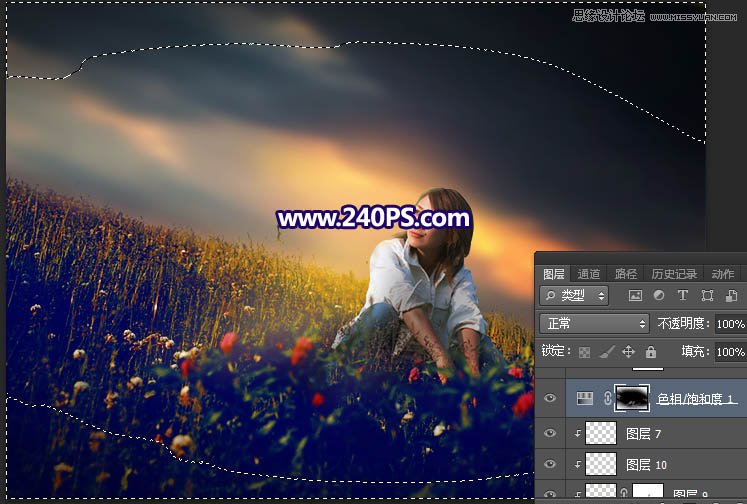The height and width of the screenshot is (504, 747).
Task: Lock image pixels brush icon
Action: (606, 352)
